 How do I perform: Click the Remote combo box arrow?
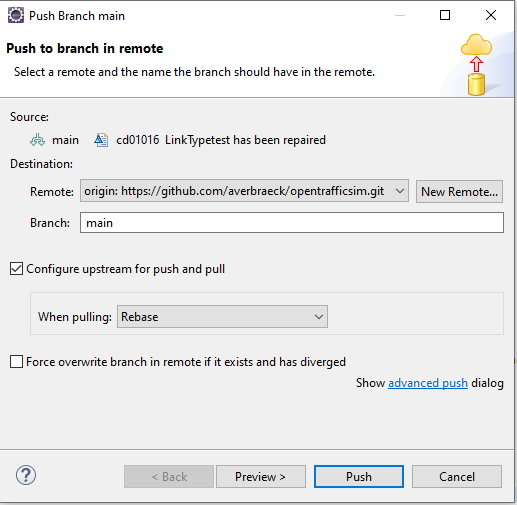click(x=400, y=191)
